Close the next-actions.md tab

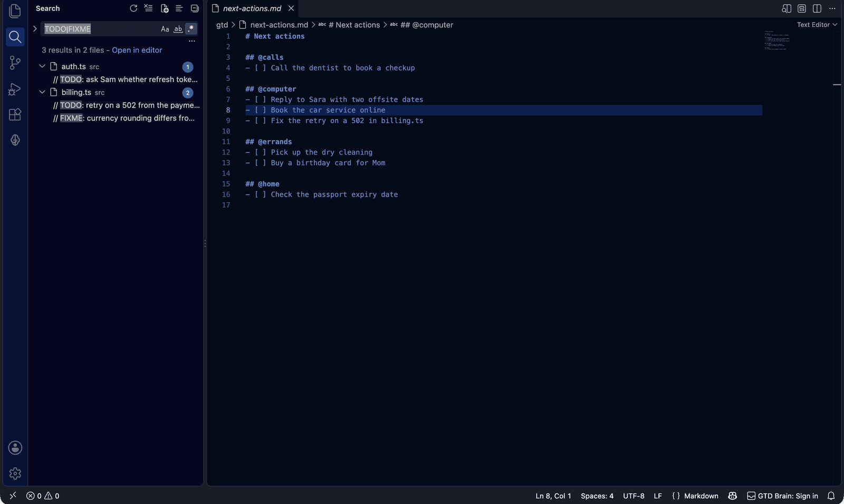pos(291,8)
